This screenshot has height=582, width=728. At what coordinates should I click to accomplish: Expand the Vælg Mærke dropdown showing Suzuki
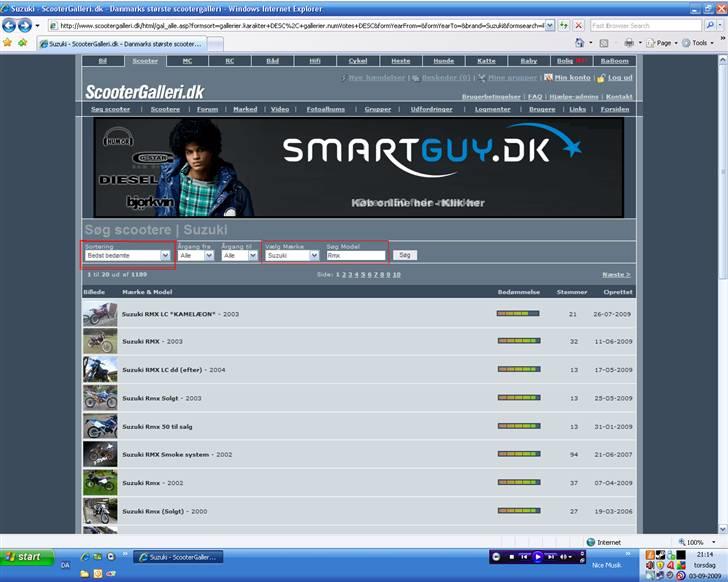coord(292,255)
